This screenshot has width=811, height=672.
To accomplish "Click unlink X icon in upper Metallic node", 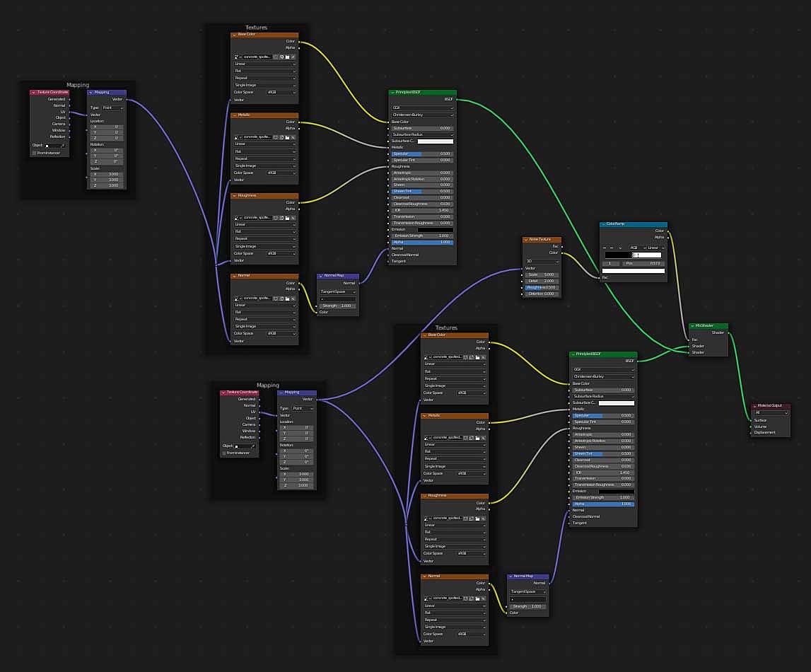I will pyautogui.click(x=293, y=138).
